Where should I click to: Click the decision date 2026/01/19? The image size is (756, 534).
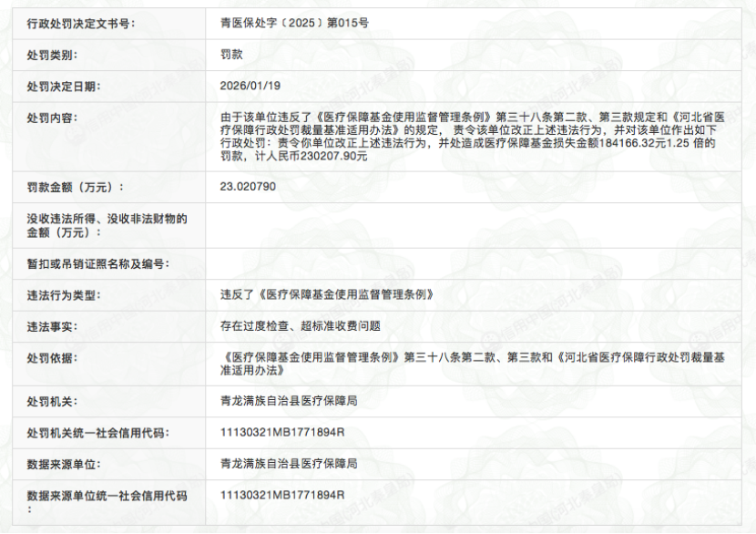250,87
